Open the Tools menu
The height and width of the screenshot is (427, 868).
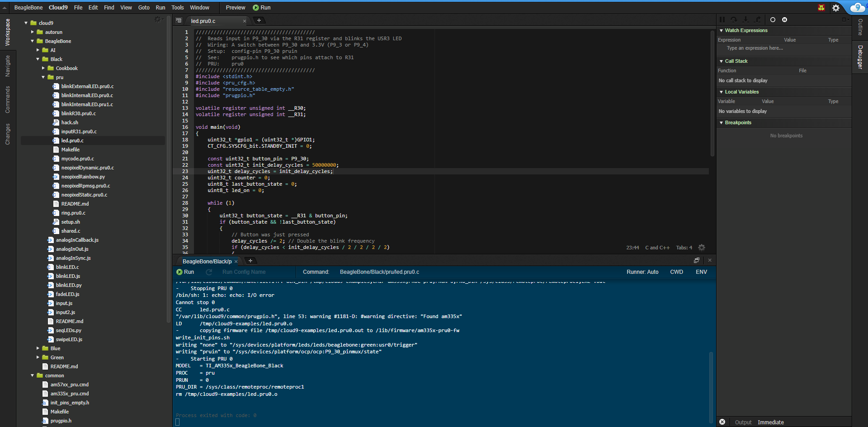pyautogui.click(x=178, y=8)
